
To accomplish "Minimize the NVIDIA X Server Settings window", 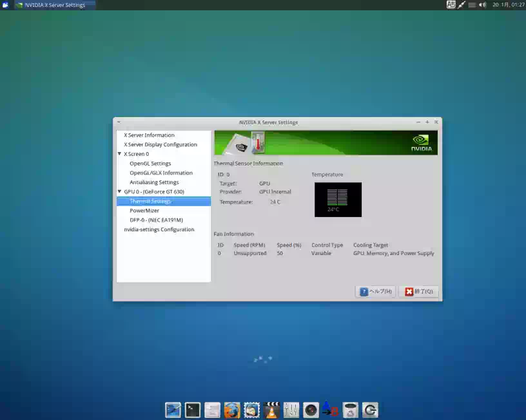I will click(x=418, y=122).
